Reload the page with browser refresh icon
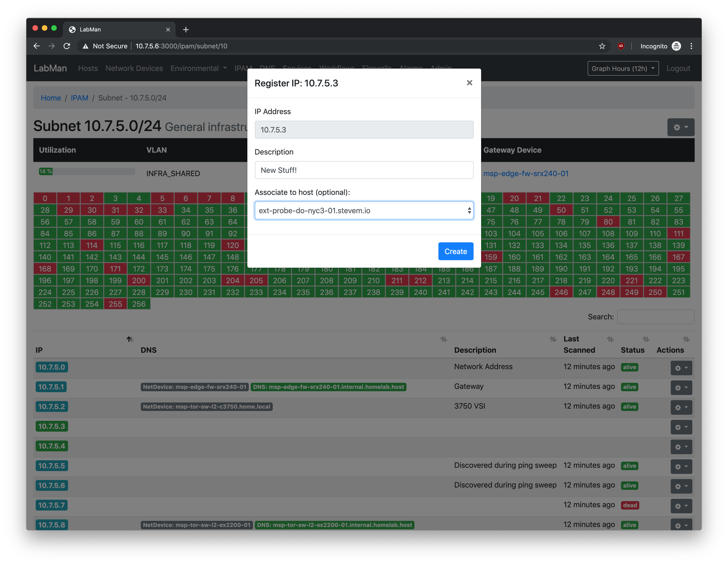Screen dimensions: 728x565 (x=67, y=46)
